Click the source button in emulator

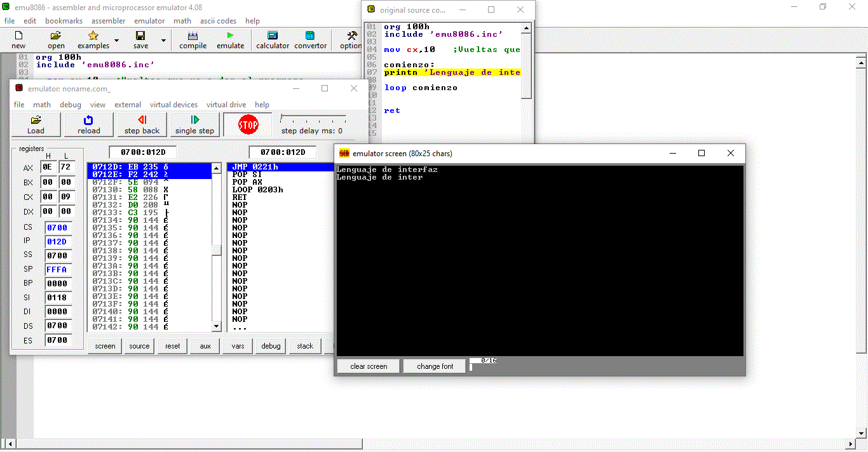139,346
